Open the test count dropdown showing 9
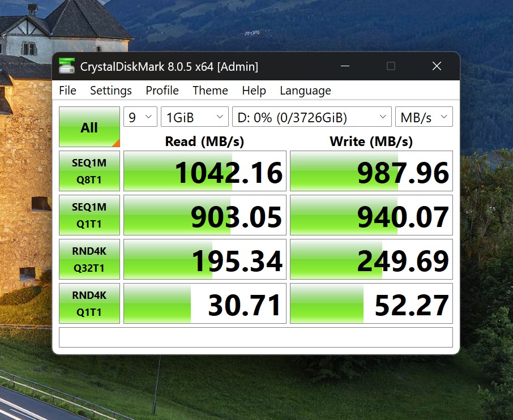 tap(140, 117)
